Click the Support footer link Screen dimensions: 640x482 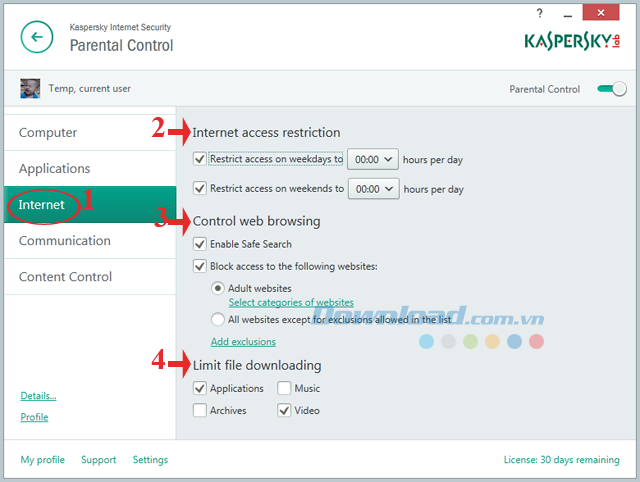(98, 460)
